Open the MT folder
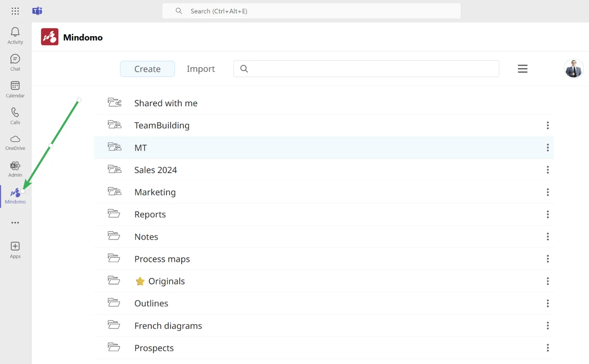Viewport: 589px width, 364px height. (x=324, y=148)
